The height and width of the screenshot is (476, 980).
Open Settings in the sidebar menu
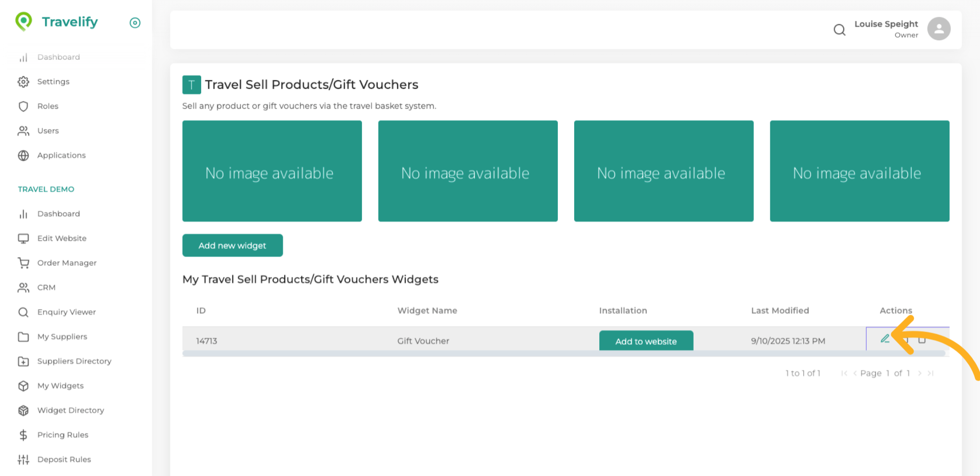[53, 81]
